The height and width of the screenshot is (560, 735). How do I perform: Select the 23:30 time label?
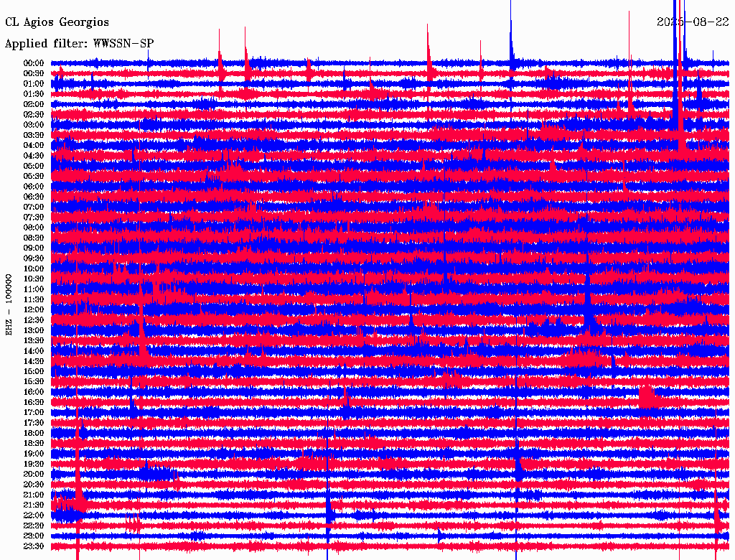coord(34,546)
